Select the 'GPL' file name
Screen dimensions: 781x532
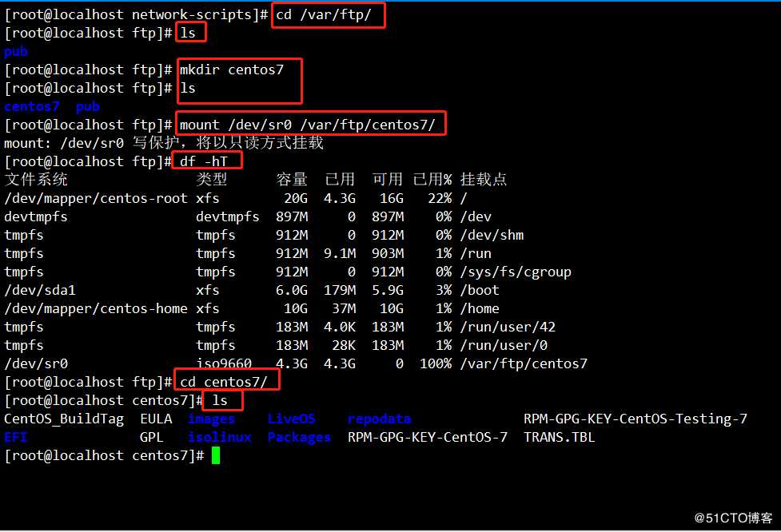click(152, 438)
